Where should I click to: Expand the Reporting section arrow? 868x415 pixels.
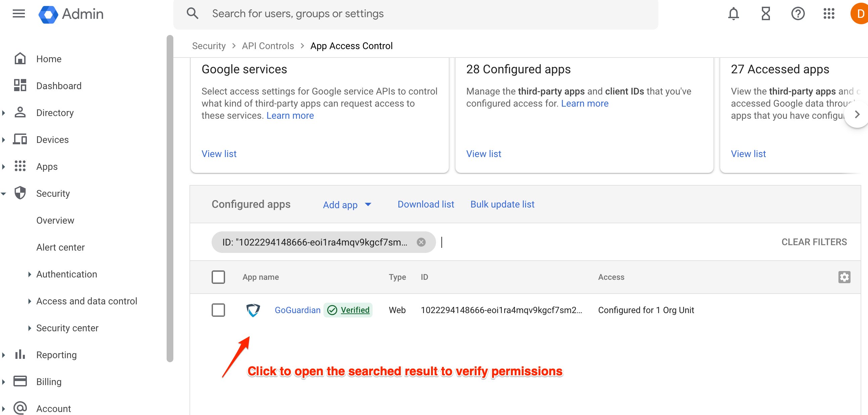(4, 355)
